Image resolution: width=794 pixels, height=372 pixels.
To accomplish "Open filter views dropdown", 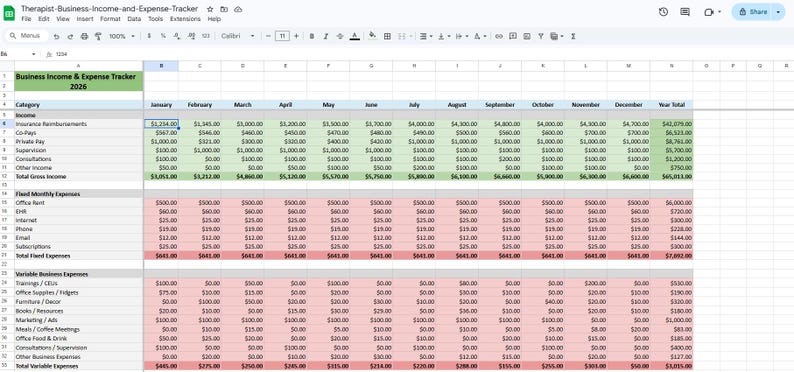I will (557, 36).
